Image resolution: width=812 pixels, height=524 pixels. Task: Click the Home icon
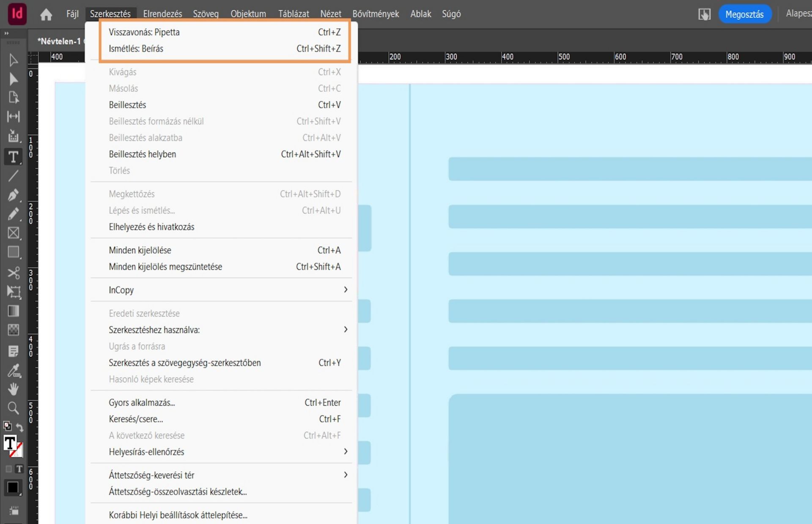click(x=46, y=14)
